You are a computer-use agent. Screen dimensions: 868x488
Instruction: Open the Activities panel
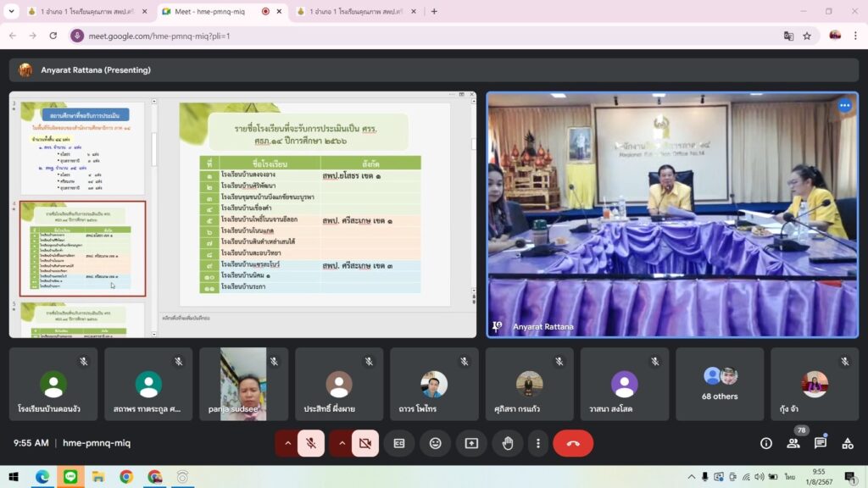click(x=848, y=443)
